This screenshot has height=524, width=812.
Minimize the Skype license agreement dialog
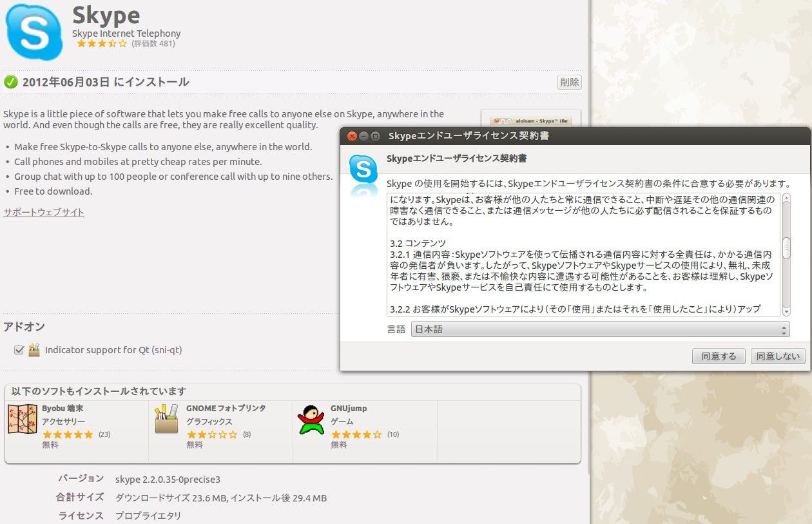click(363, 136)
